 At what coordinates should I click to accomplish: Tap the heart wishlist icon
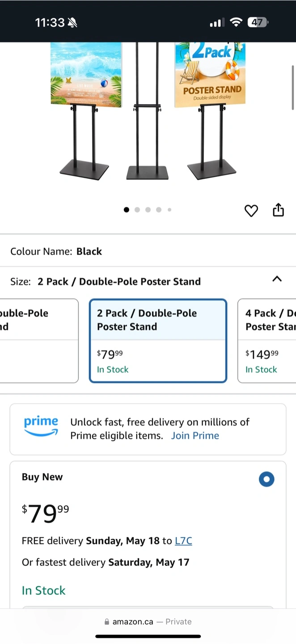251,211
